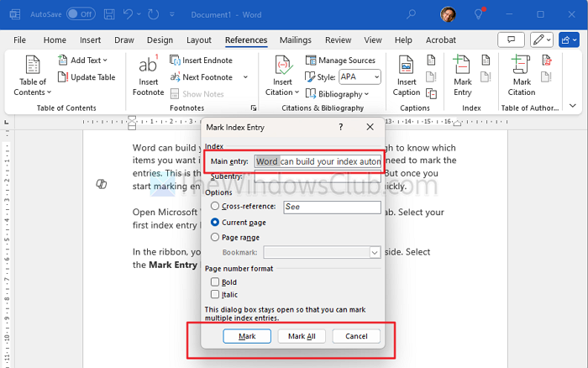Open the Acrobat tab
The width and height of the screenshot is (588, 368).
click(x=441, y=39)
